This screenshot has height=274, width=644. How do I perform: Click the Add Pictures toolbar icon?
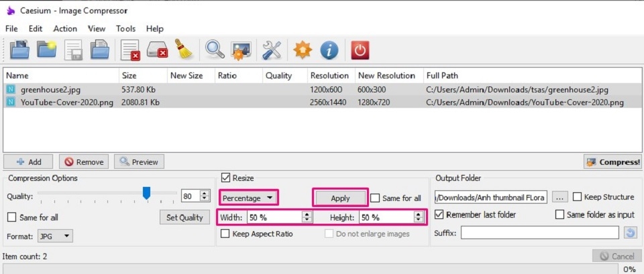19,50
